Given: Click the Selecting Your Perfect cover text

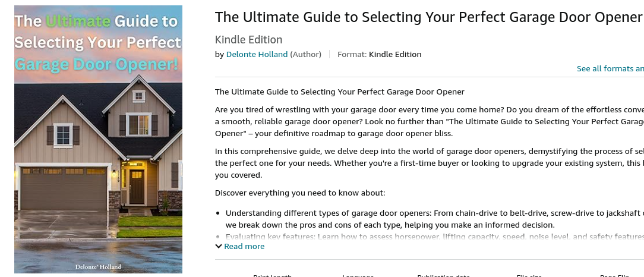Looking at the screenshot, I should (97, 43).
